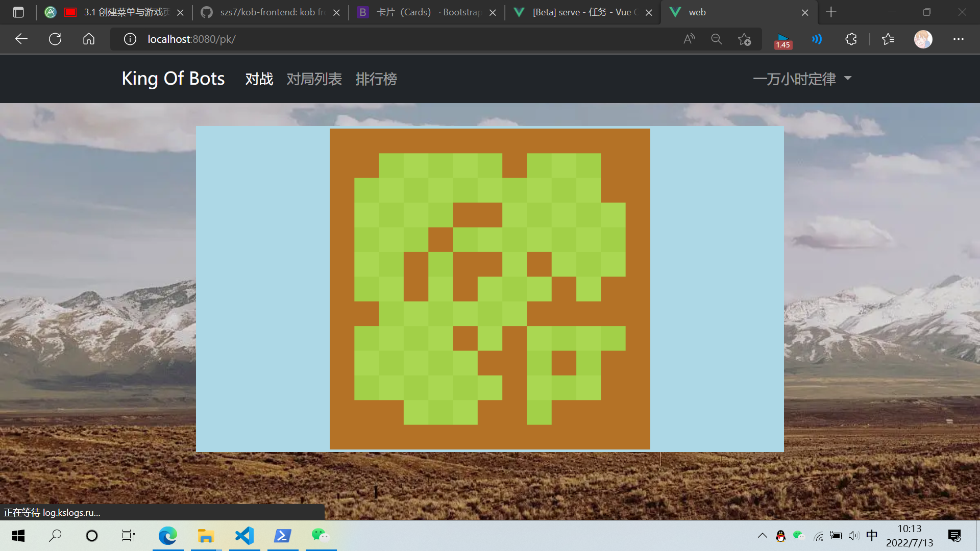Click the browser back arrow
Screen dimensions: 980x551
[21, 39]
